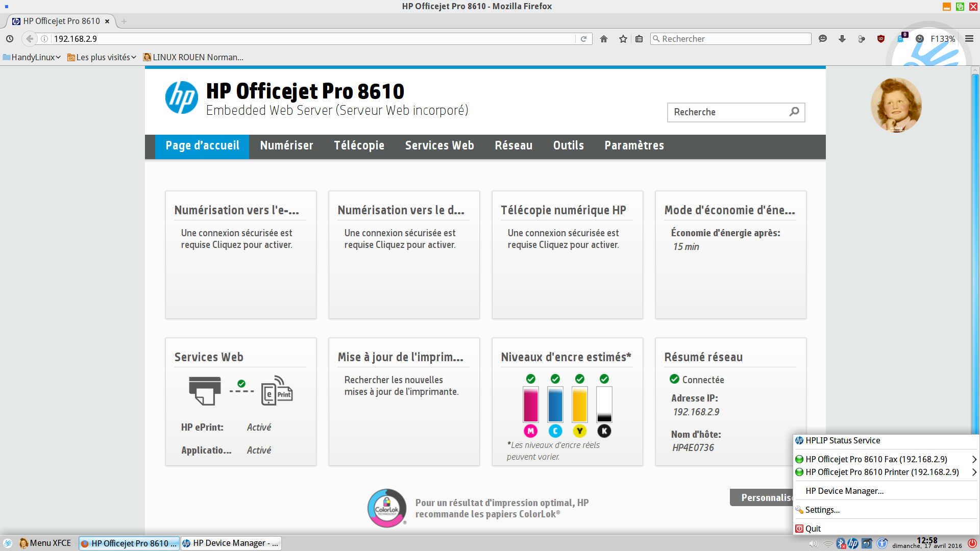Expand the Les plus visités bookmarks dropdown
The image size is (980, 551).
pyautogui.click(x=102, y=57)
